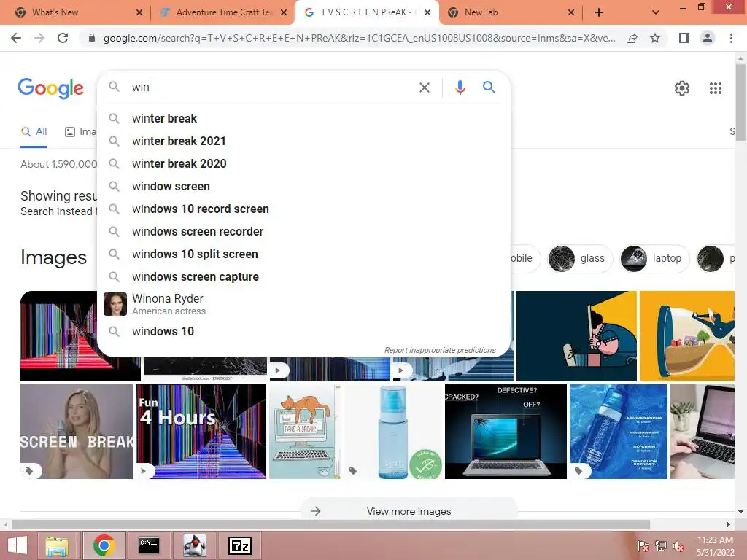This screenshot has width=747, height=560.
Task: Close the What's New tab
Action: [139, 12]
